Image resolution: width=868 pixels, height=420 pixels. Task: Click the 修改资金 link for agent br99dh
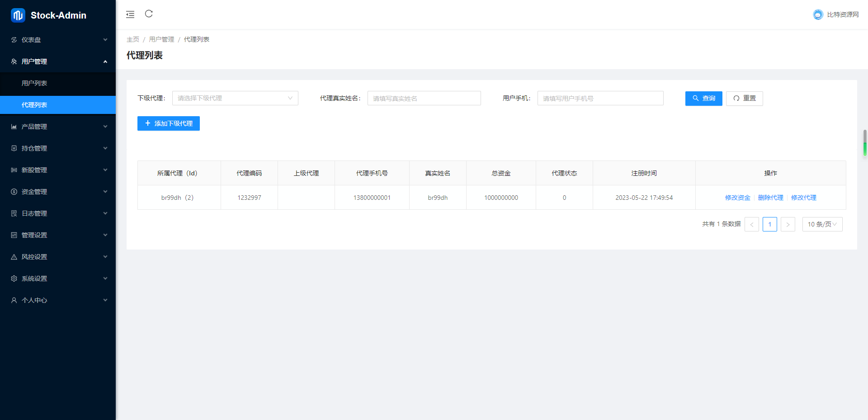737,198
